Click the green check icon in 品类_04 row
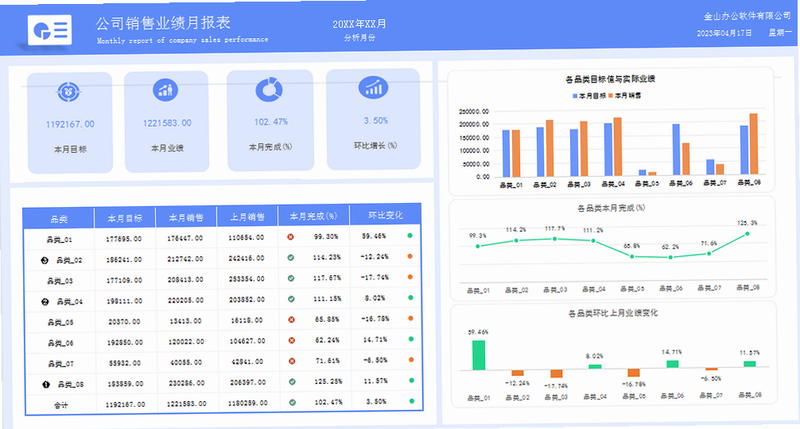This screenshot has width=800, height=429. click(291, 299)
